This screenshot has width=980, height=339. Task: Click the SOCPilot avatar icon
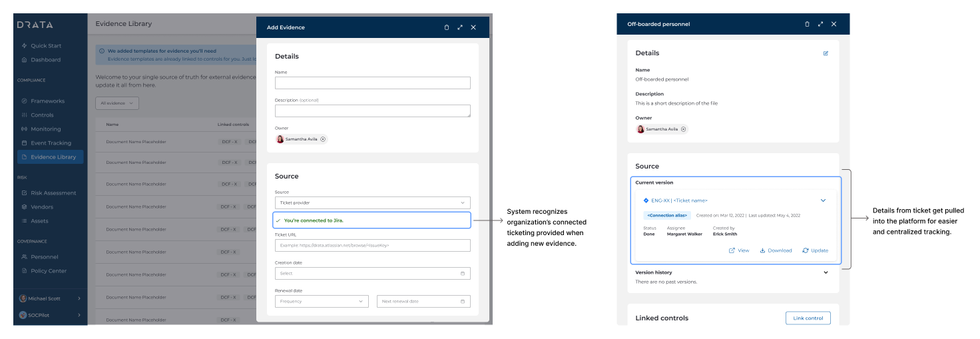(23, 314)
